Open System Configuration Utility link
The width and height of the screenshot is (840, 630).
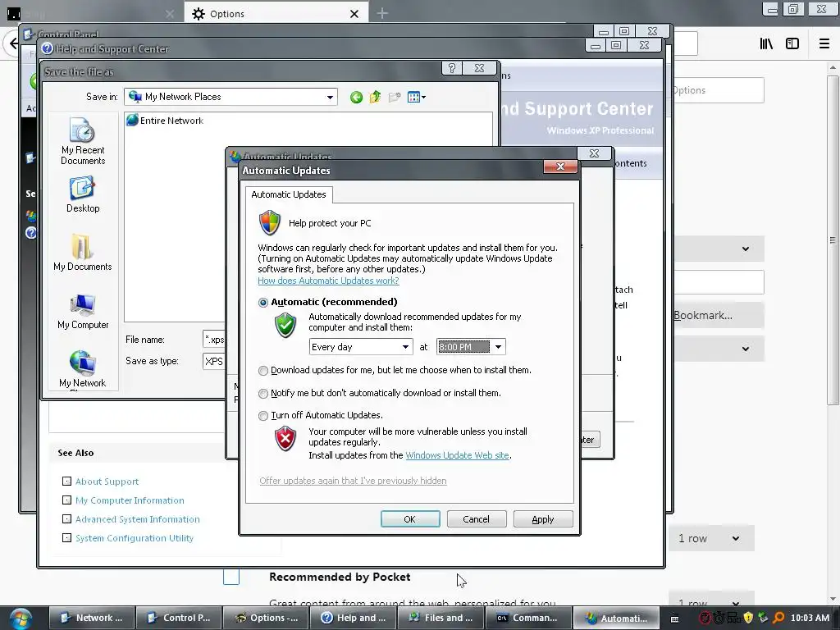[x=135, y=538]
